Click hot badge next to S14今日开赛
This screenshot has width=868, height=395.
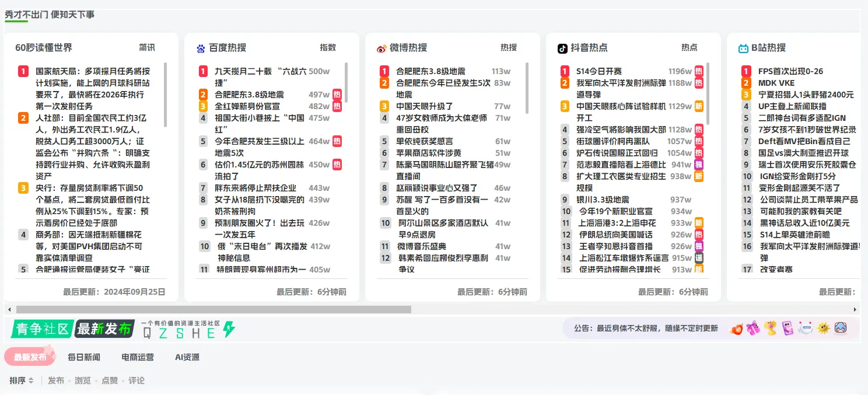[699, 71]
